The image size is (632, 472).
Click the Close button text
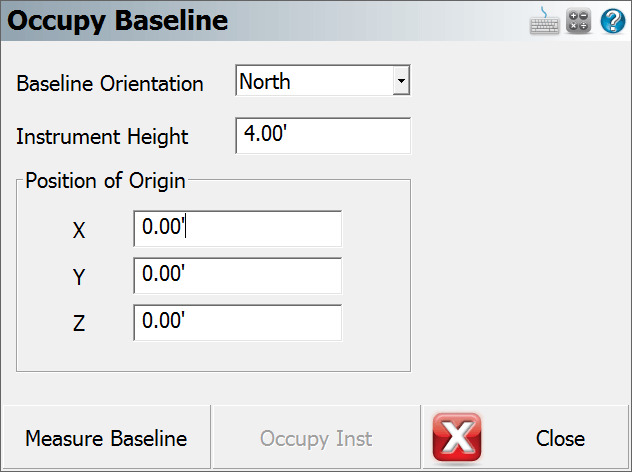(x=560, y=439)
